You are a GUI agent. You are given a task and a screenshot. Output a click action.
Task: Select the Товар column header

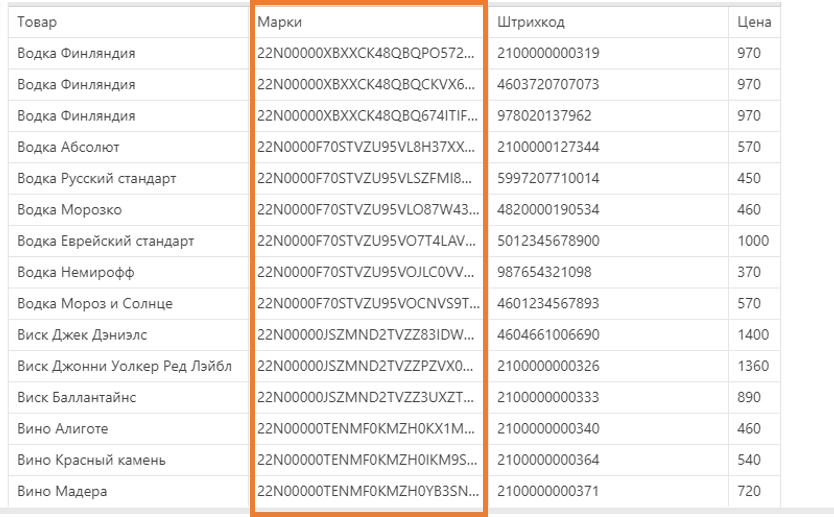(128, 22)
